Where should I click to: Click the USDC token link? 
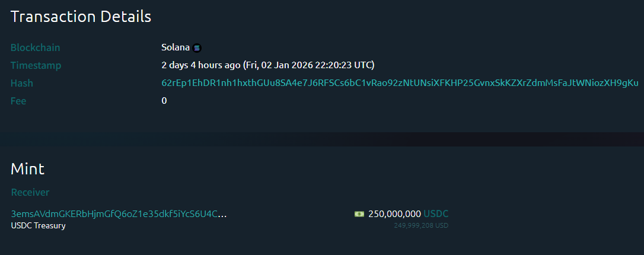point(436,213)
